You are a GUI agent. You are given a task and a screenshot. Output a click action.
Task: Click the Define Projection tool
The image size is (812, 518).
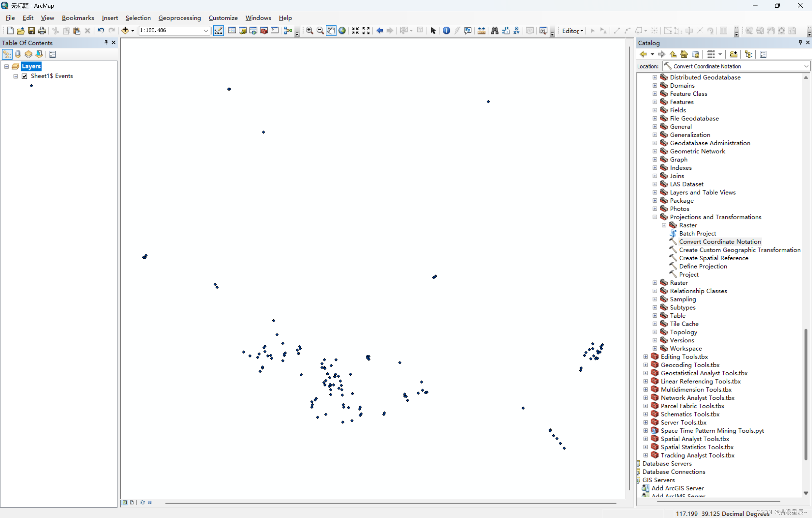[x=703, y=266]
